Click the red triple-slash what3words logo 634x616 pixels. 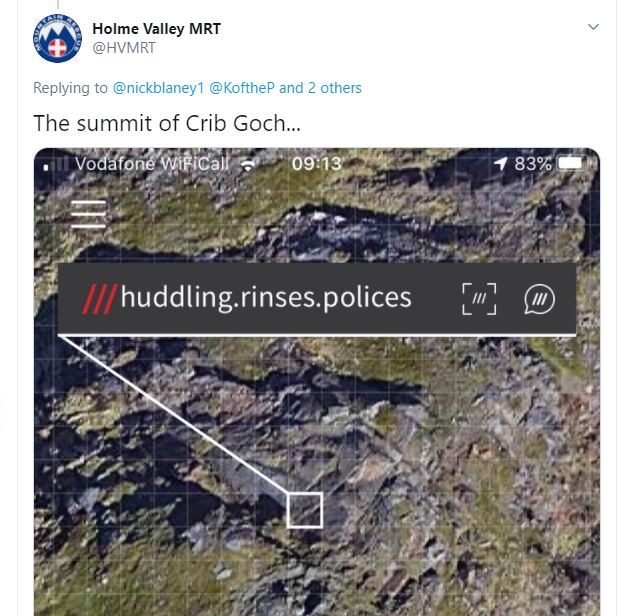tap(100, 299)
